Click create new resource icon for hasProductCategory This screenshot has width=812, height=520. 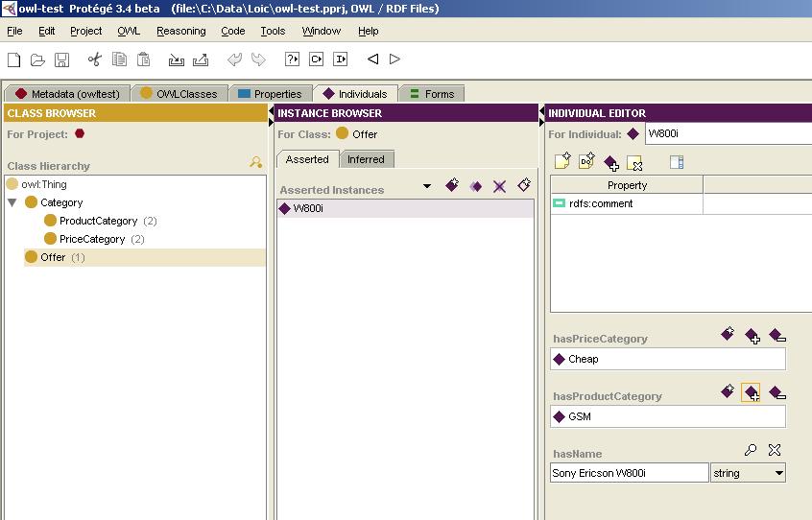click(x=728, y=391)
